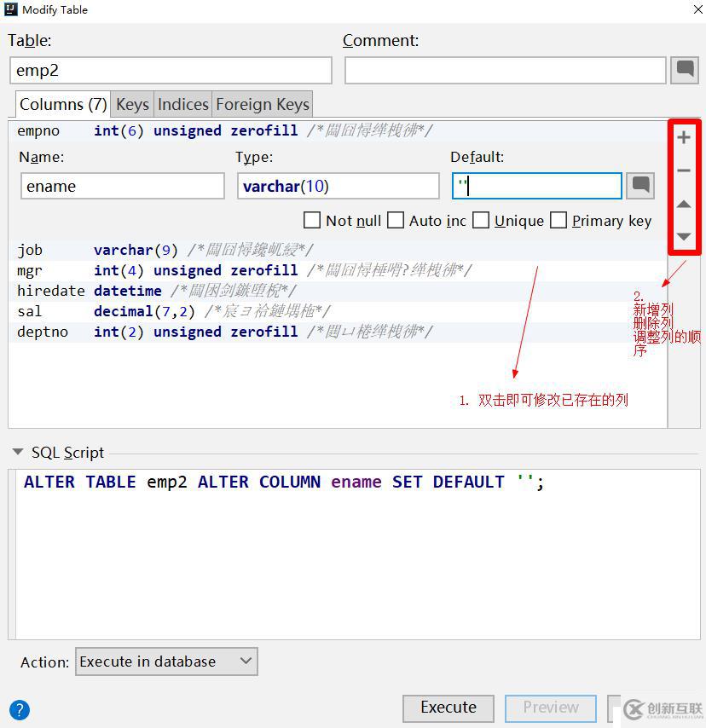Image resolution: width=706 pixels, height=728 pixels.
Task: Switch to the Indices tab
Action: click(183, 104)
